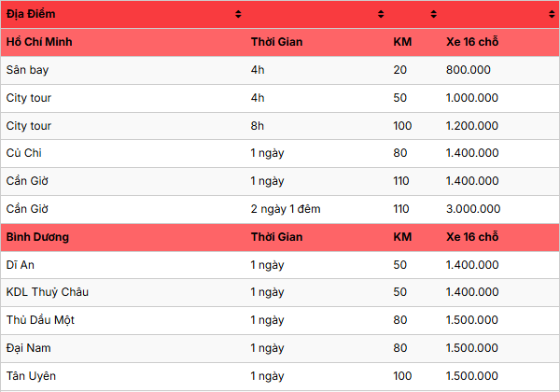Click sort arrows above the Thời Gian column

(381, 14)
